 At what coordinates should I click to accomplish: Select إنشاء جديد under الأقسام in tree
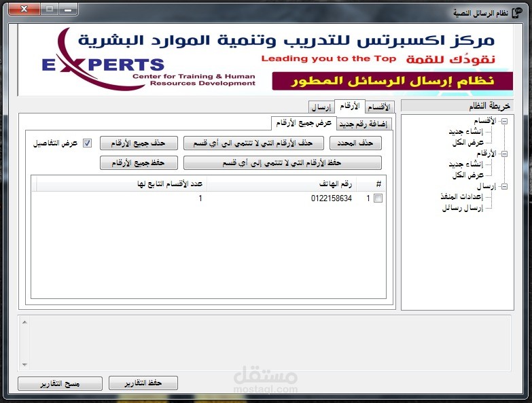pyautogui.click(x=465, y=132)
